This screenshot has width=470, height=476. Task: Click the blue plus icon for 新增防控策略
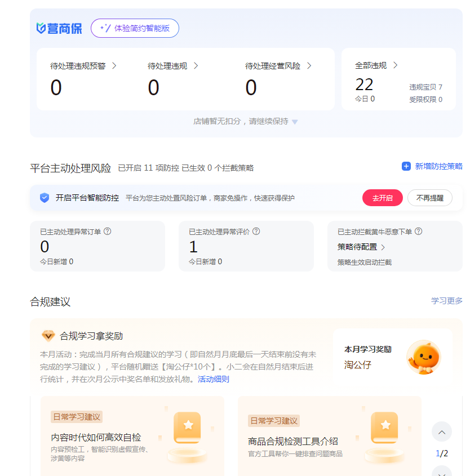tap(406, 166)
